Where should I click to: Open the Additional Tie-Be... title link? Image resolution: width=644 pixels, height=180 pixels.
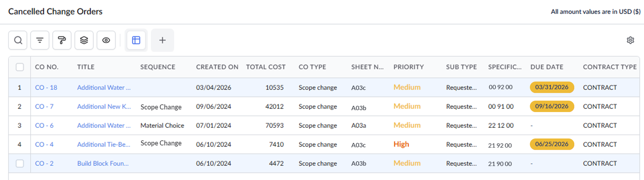[103, 144]
